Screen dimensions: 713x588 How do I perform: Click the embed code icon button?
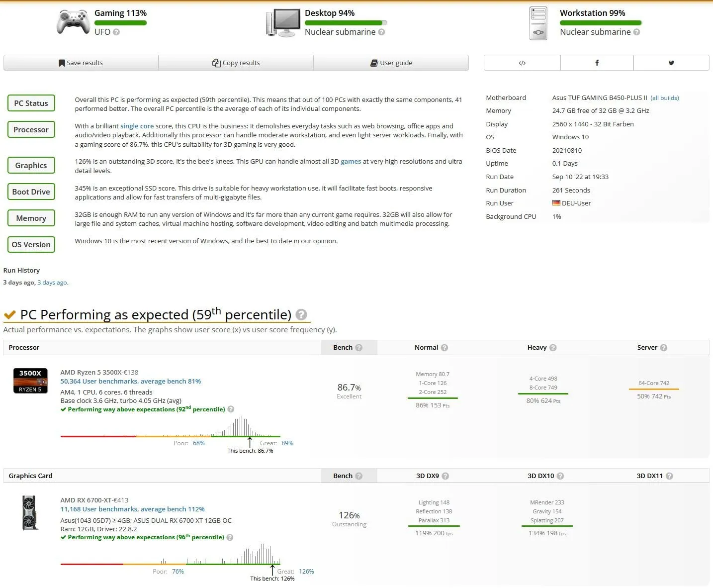522,63
